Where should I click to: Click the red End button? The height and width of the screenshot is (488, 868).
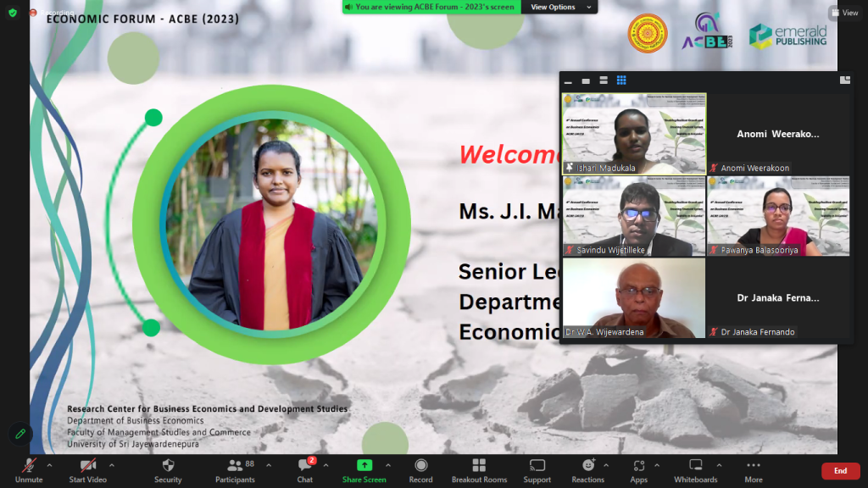[x=840, y=471]
